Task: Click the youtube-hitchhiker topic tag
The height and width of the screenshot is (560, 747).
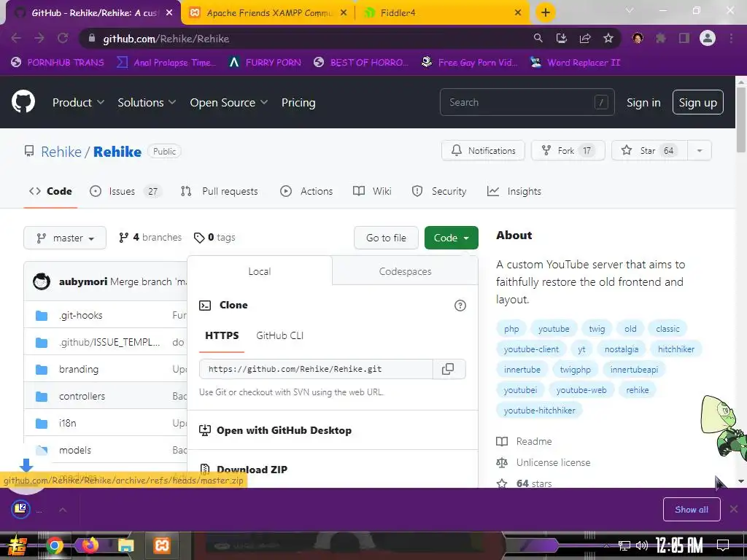Action: pyautogui.click(x=539, y=410)
